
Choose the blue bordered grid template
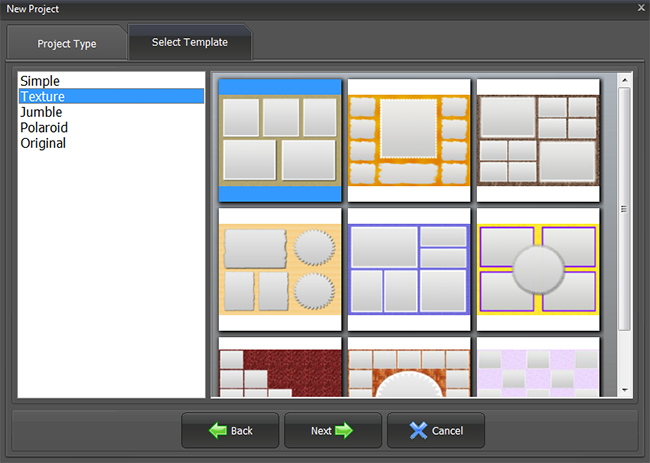[x=409, y=269]
